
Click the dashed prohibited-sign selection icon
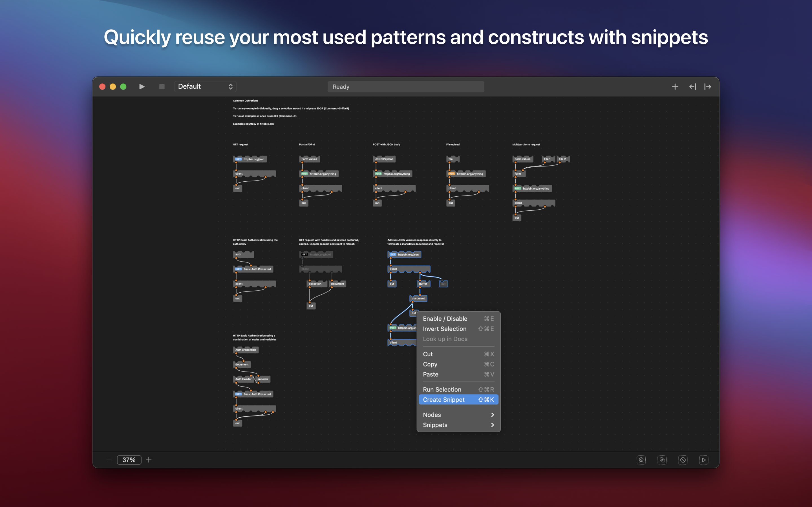pyautogui.click(x=683, y=460)
